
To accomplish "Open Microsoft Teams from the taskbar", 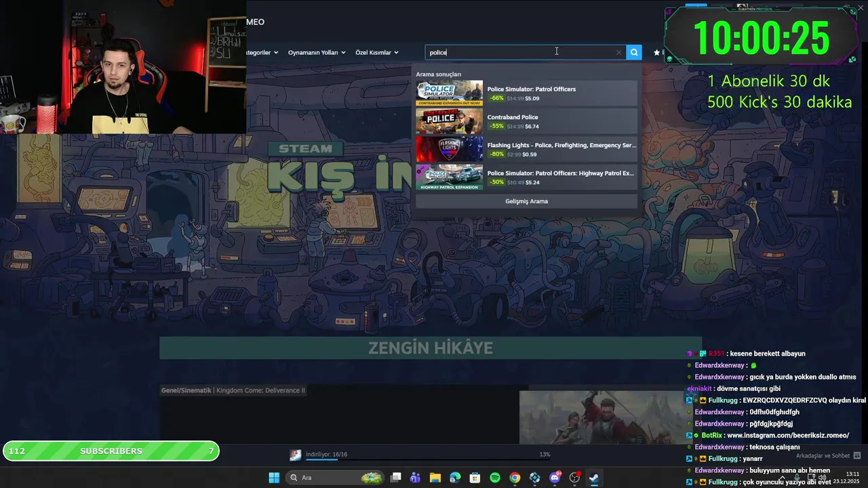I will (415, 478).
